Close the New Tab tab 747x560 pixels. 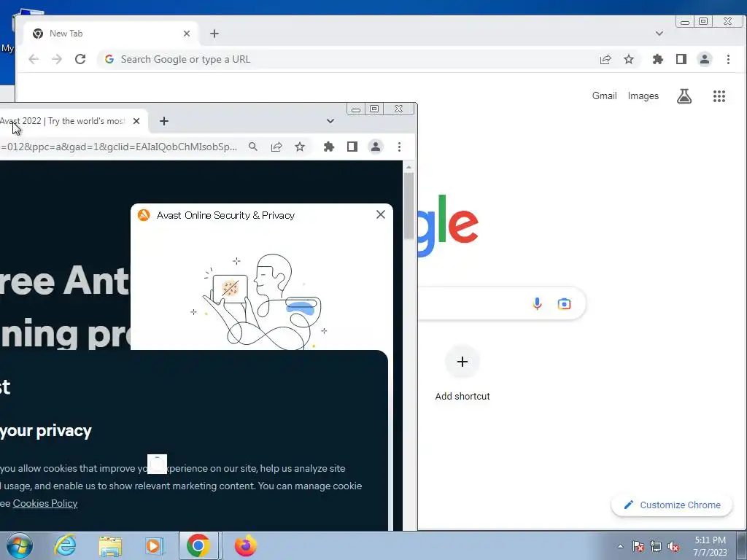187,34
